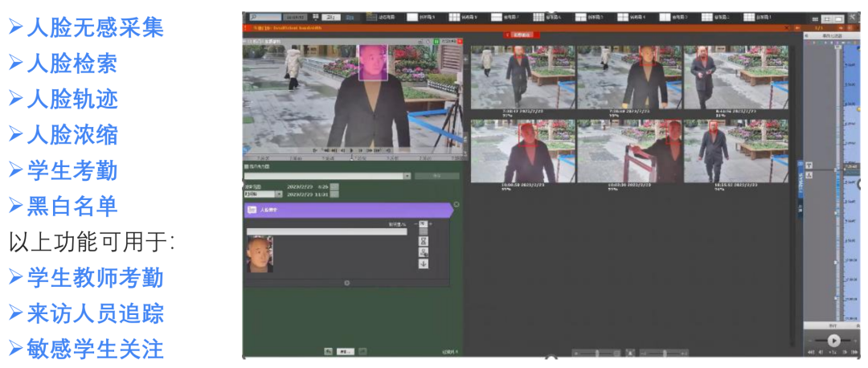Click the purple face search header icon

tap(252, 210)
